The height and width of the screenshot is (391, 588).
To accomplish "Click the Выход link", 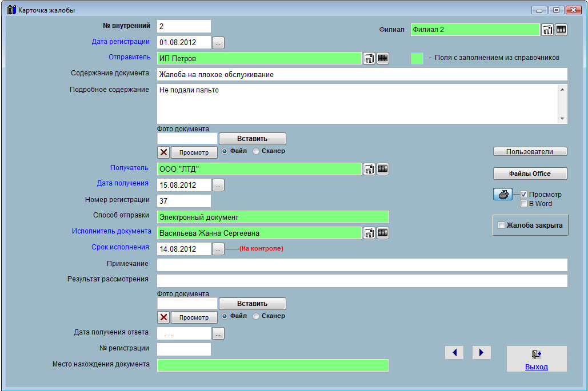I will (536, 366).
